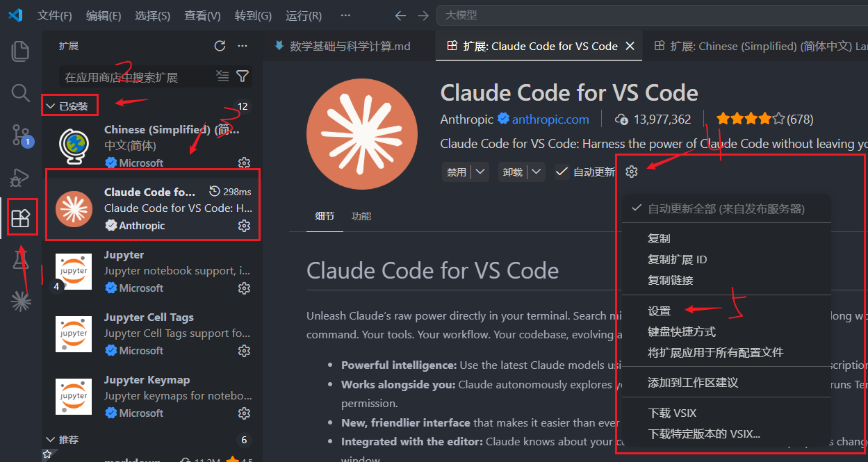
Task: Select Chinese (Simplified) language pack extension
Action: [153, 146]
